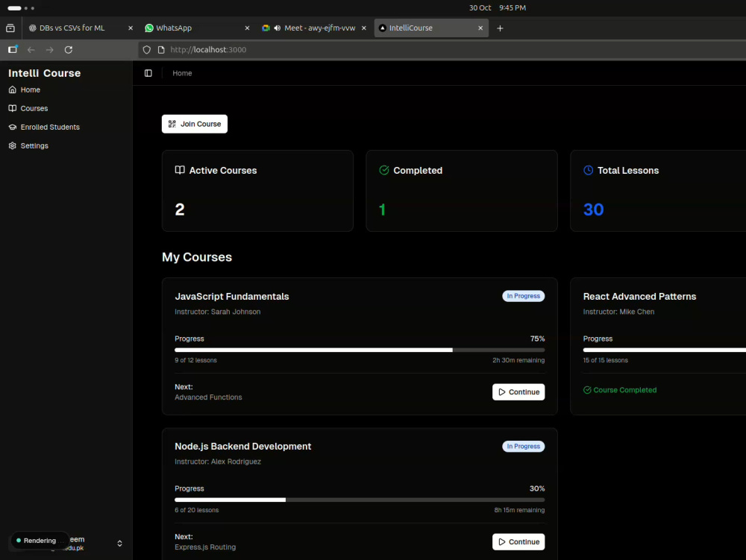Click the green check icon beside Course Completed
Image resolution: width=746 pixels, height=560 pixels.
point(587,390)
